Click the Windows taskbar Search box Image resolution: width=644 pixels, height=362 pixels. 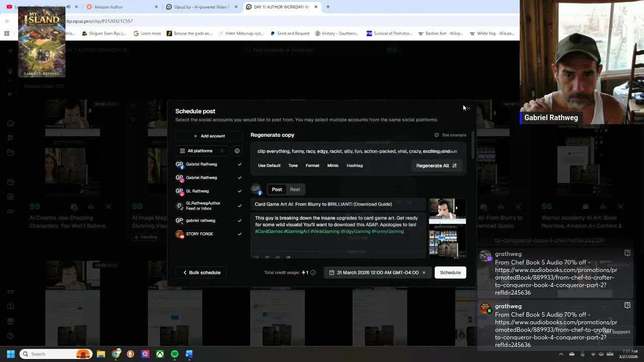(55, 354)
